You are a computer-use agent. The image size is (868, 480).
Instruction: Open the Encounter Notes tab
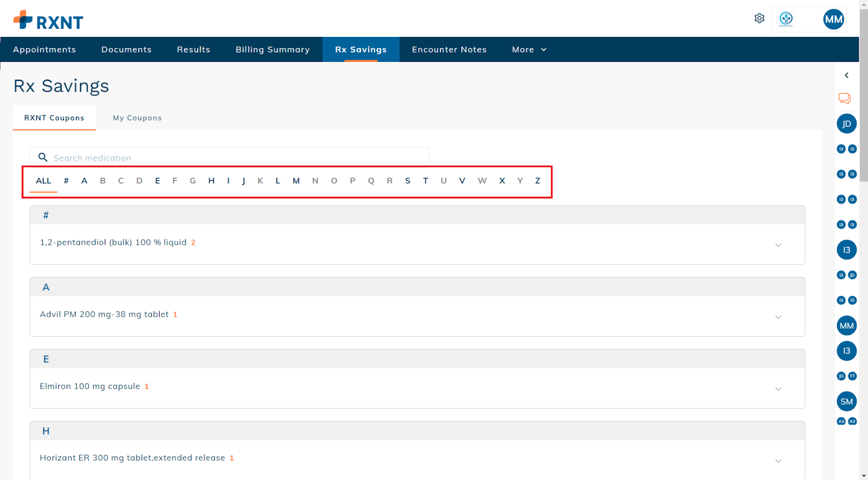pos(449,49)
